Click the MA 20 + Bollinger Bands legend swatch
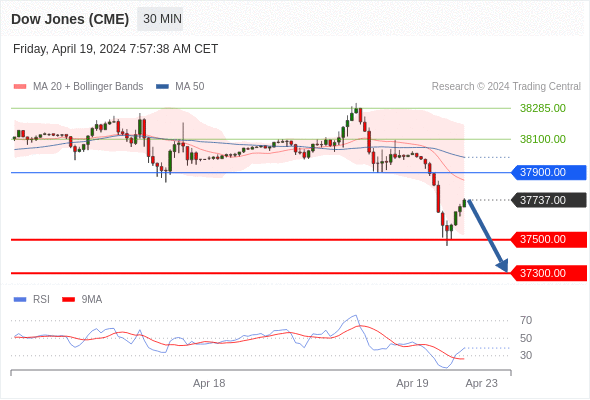This screenshot has width=590, height=400. click(20, 87)
